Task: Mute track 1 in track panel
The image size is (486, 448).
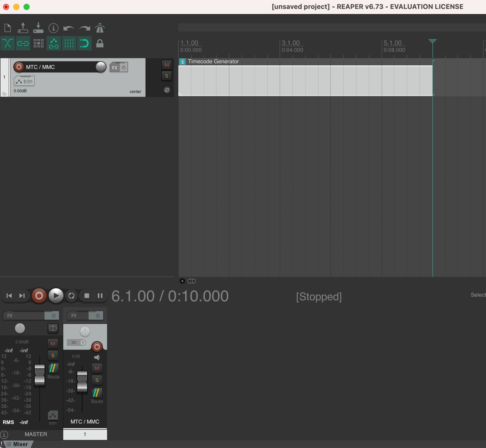Action: pos(166,65)
